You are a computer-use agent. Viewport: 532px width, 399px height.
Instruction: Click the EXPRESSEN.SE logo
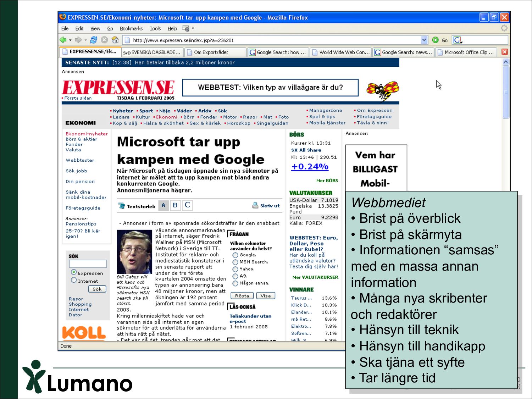point(118,87)
